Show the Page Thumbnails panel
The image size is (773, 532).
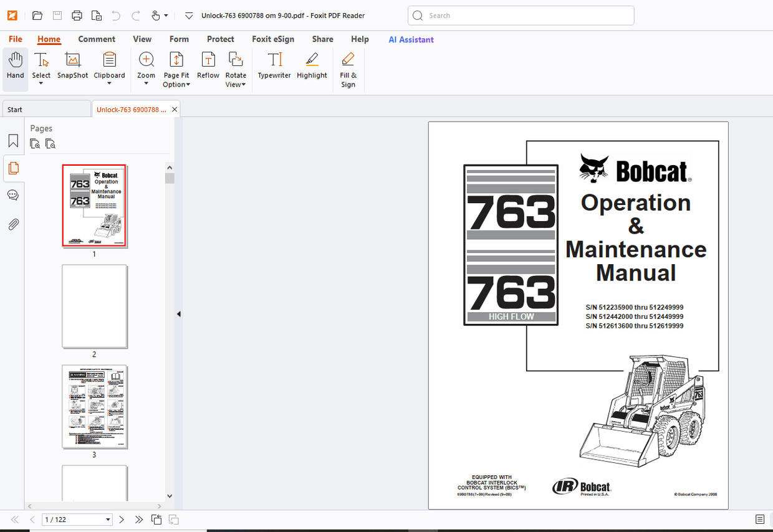[x=13, y=168]
